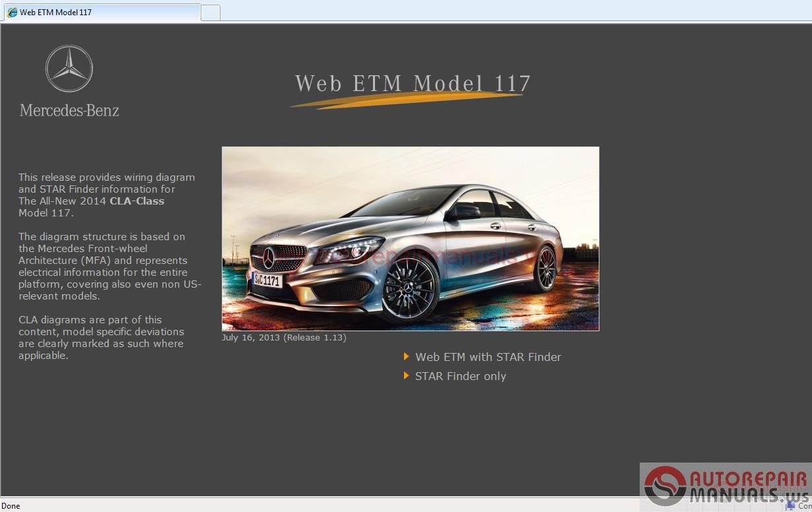Click the Done status bar message

[11, 506]
